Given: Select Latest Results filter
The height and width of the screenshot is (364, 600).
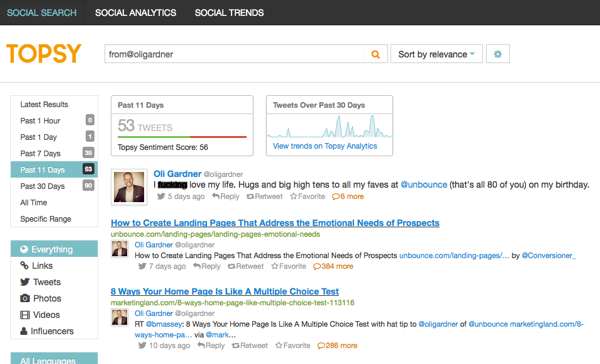Looking at the screenshot, I should pyautogui.click(x=44, y=104).
